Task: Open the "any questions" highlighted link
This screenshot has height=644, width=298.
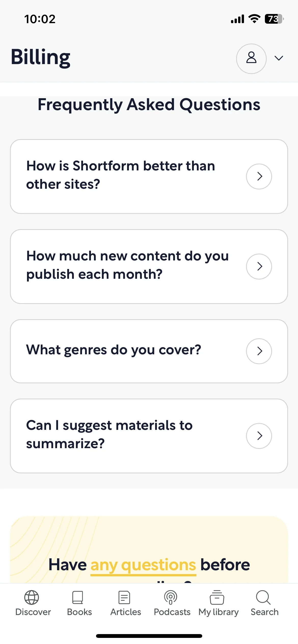Action: (143, 565)
